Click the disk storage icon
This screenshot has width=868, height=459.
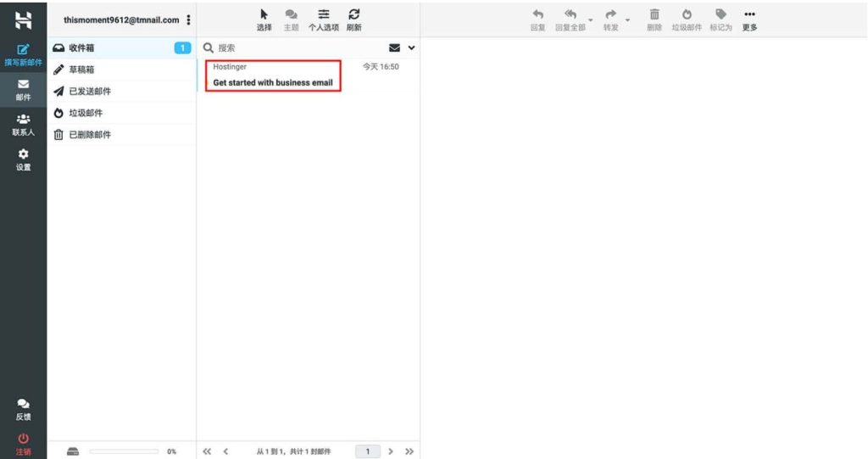pyautogui.click(x=73, y=451)
